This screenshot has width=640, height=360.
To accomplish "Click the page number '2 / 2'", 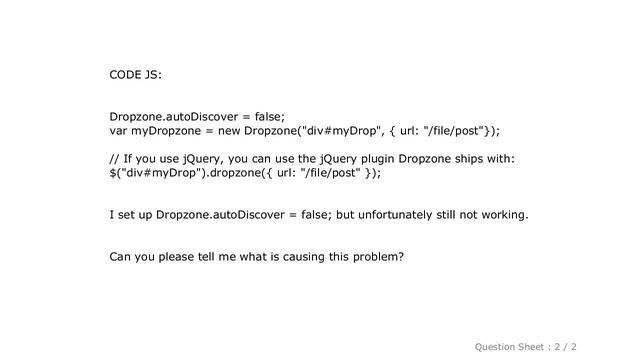I will coord(565,347).
